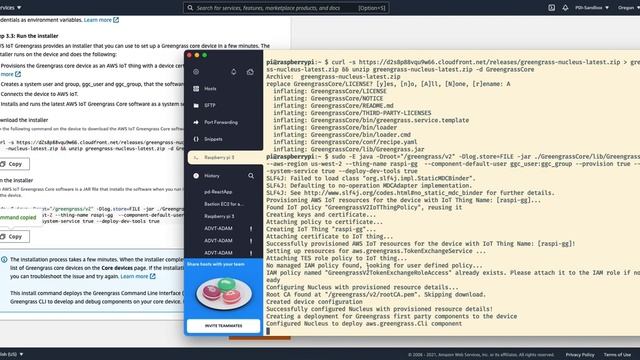Open Bastion EC2 history entry

click(224, 204)
